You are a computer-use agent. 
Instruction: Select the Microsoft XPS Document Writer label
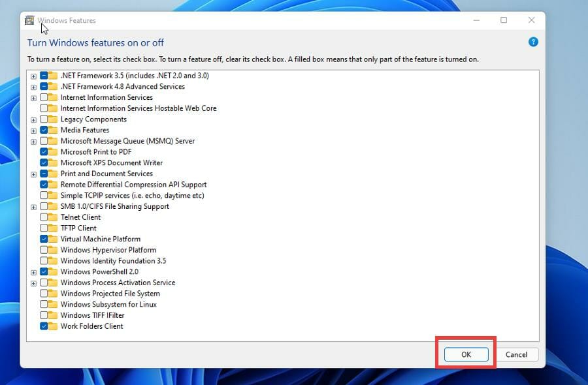(x=111, y=162)
